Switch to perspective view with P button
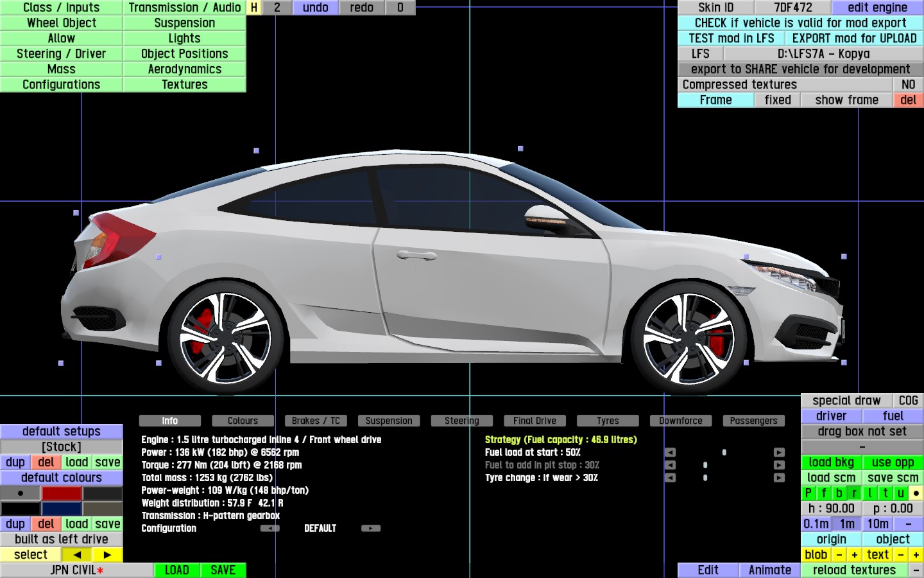The width and height of the screenshot is (924, 578). pos(809,493)
